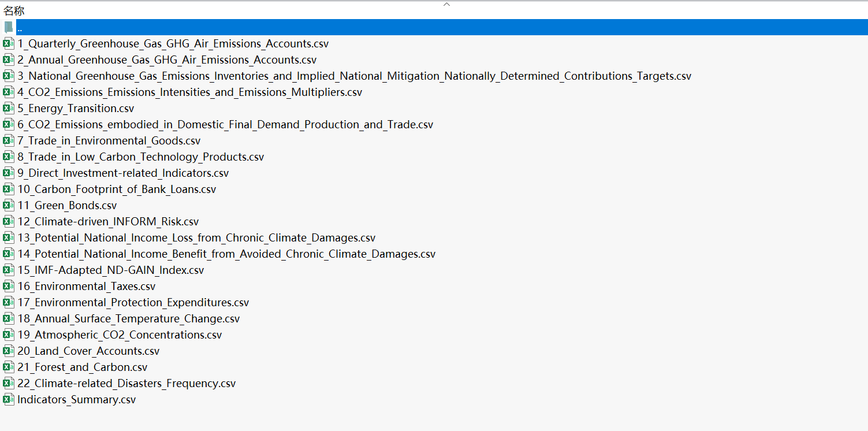Image resolution: width=868 pixels, height=431 pixels.
Task: Select the '..' parent directory entry
Action: 442,27
